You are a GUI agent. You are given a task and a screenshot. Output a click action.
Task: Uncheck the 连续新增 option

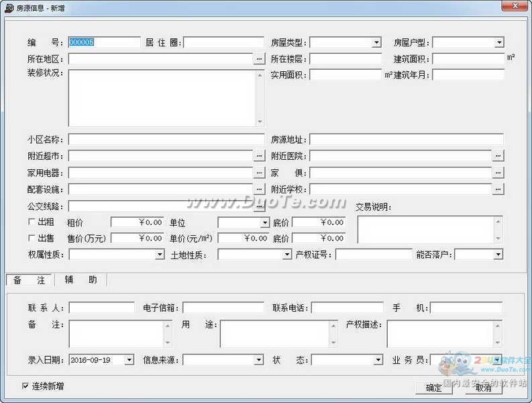click(26, 386)
